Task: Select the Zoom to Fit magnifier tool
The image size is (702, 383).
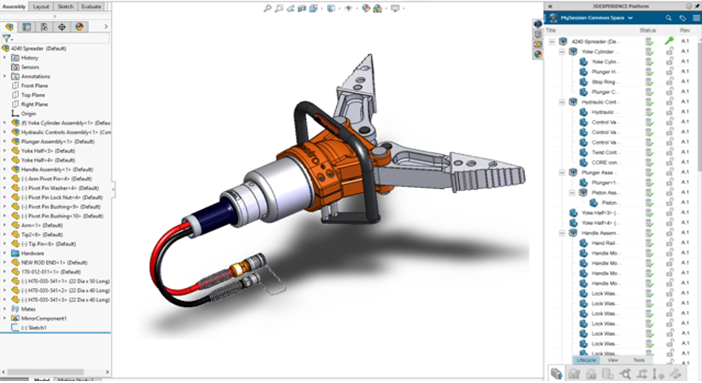Action: 267,8
